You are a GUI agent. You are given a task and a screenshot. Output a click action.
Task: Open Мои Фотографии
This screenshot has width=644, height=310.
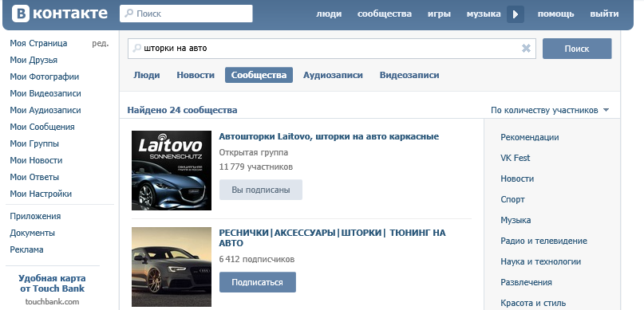[45, 77]
